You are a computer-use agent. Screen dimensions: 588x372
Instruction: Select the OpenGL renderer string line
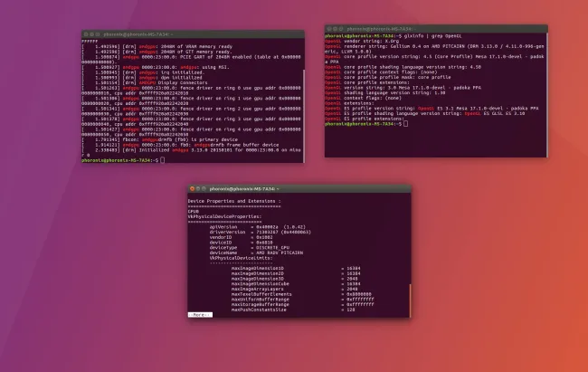pos(434,49)
